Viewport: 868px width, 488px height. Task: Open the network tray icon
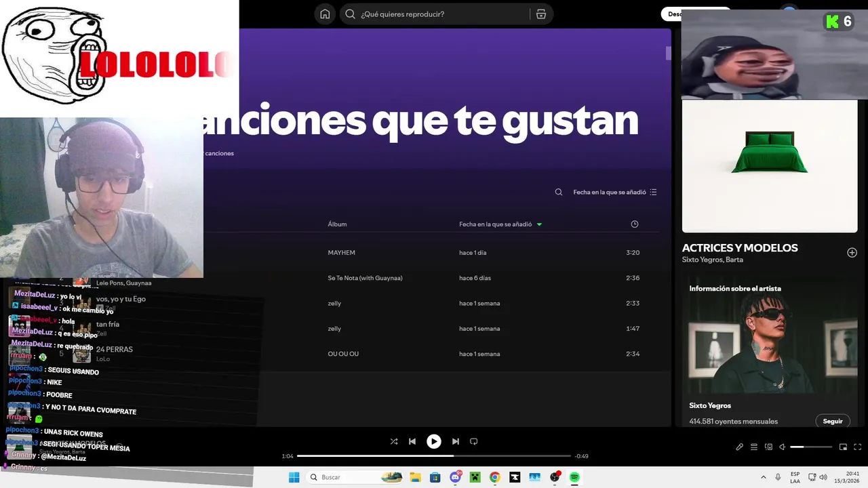click(812, 477)
